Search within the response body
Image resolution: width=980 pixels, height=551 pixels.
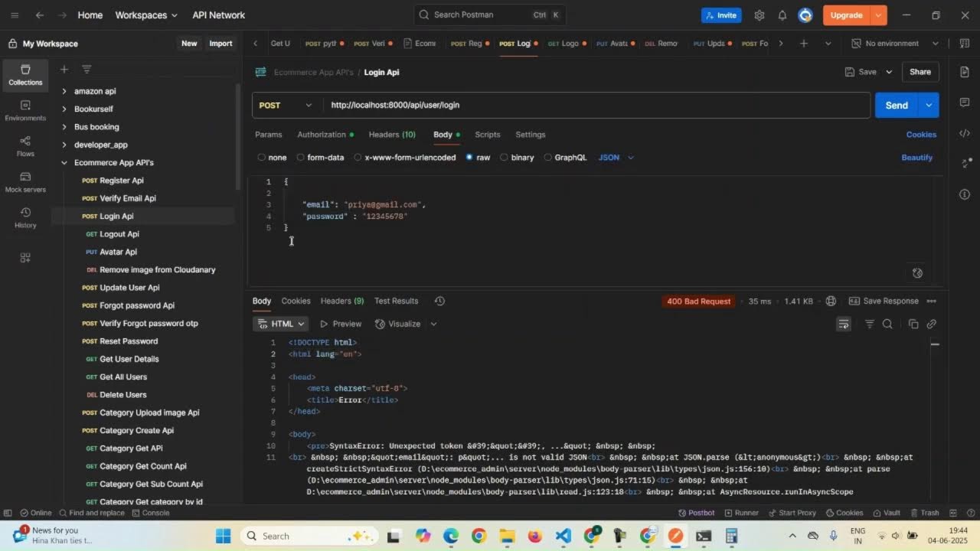pyautogui.click(x=887, y=324)
